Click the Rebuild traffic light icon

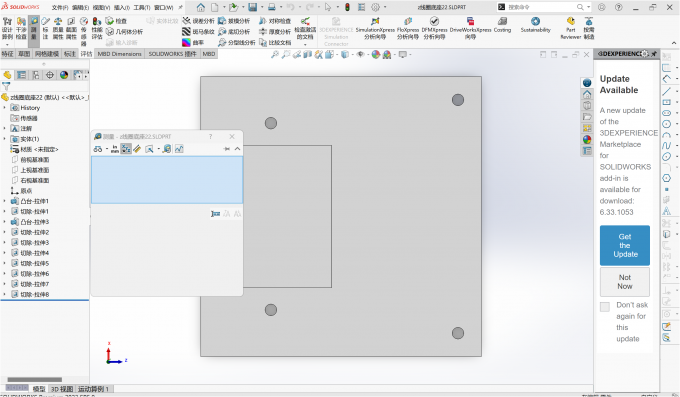click(x=347, y=7)
